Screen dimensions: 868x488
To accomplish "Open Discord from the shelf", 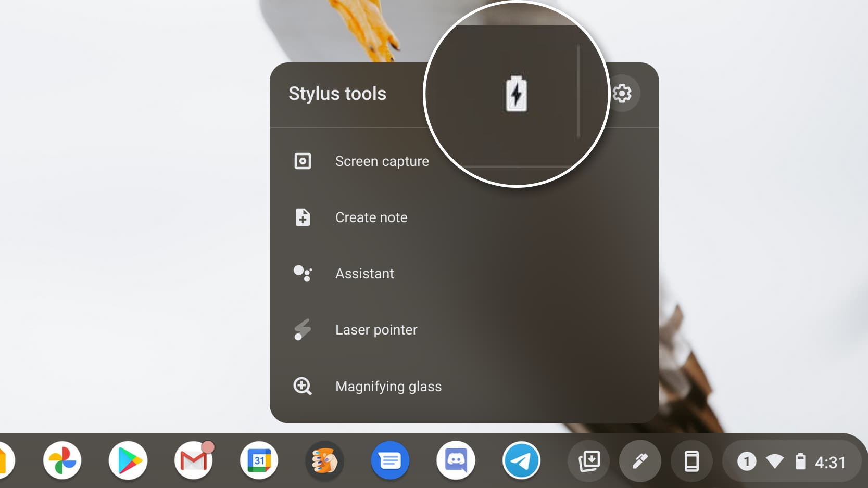I will pos(456,461).
